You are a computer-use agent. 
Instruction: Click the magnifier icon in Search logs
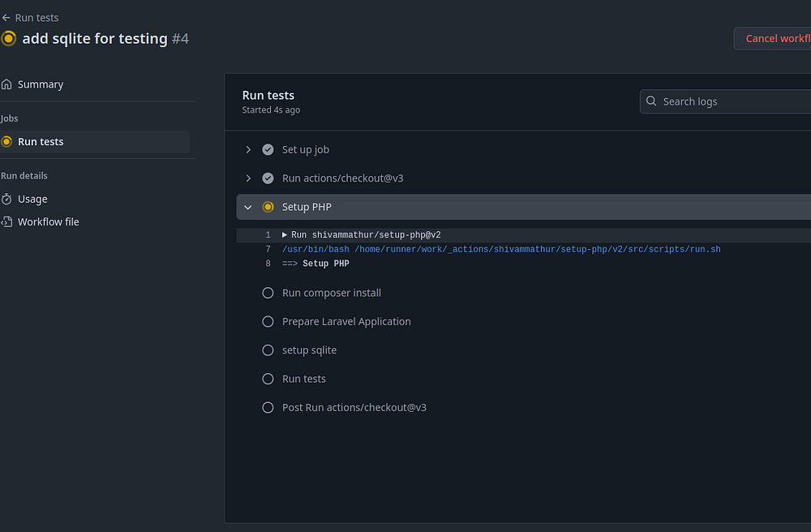pyautogui.click(x=651, y=101)
